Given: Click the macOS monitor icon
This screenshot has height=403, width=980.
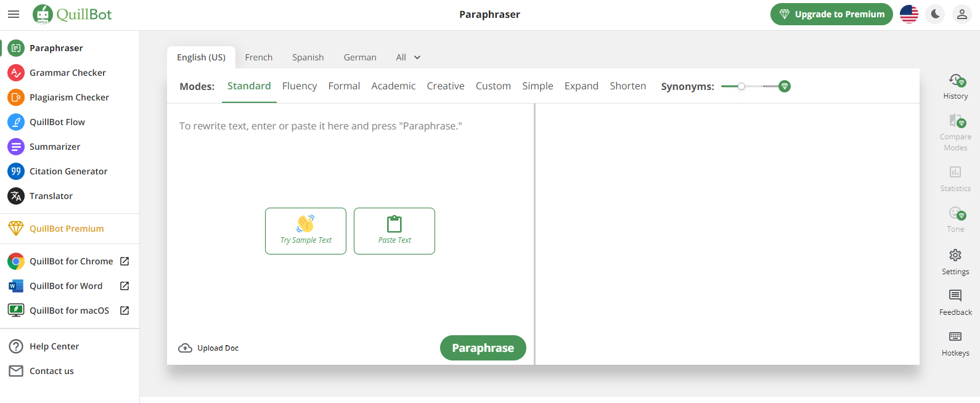Looking at the screenshot, I should pyautogui.click(x=16, y=311).
